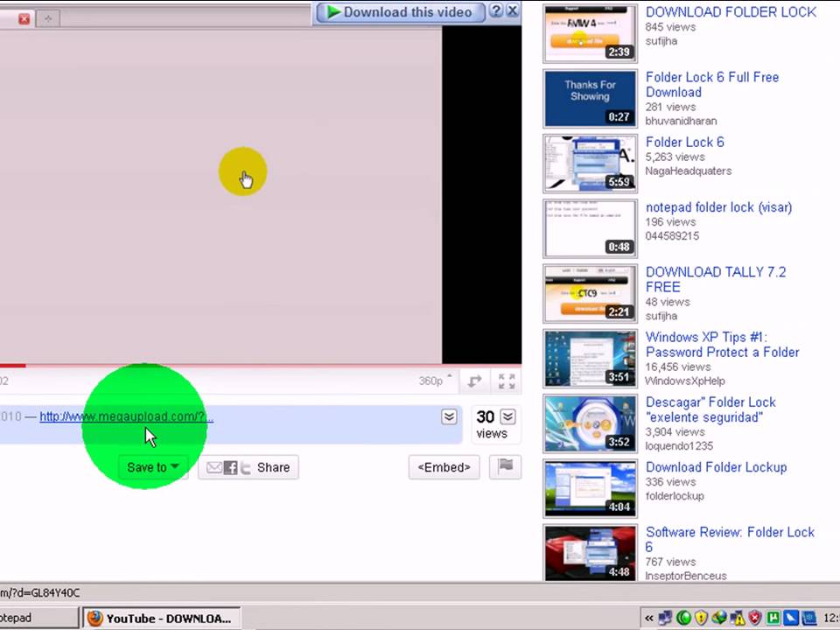This screenshot has height=630, width=840.
Task: Open the megaupload.com link in the description
Action: pos(126,416)
